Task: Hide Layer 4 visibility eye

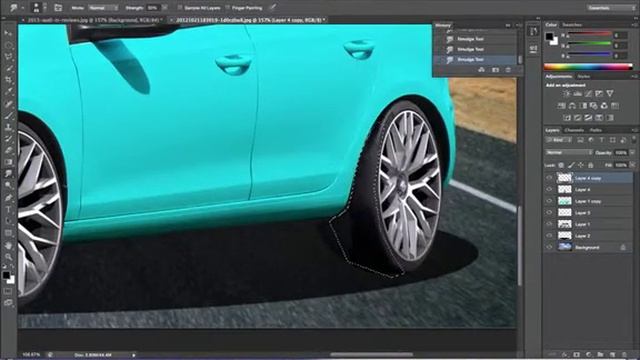Action: 549,189
